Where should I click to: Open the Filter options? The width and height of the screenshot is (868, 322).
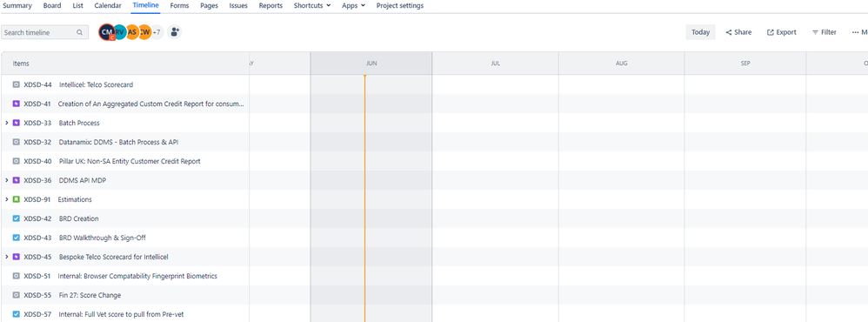(x=825, y=32)
